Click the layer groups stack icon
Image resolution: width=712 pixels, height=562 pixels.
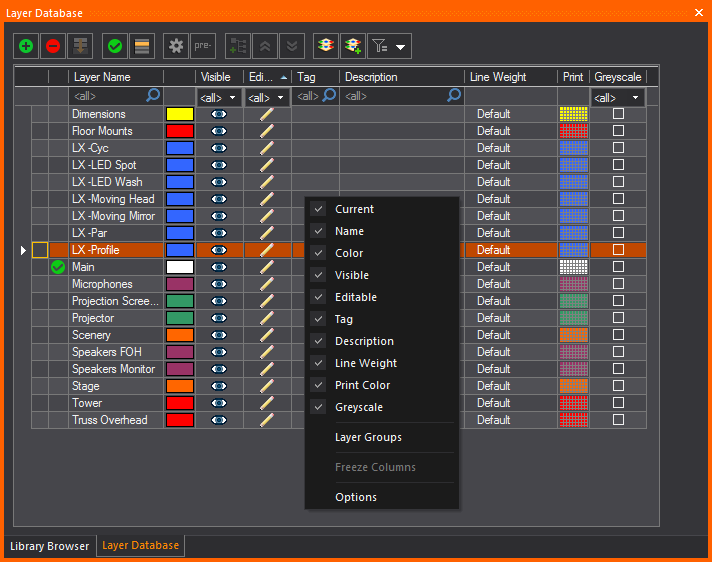click(325, 46)
